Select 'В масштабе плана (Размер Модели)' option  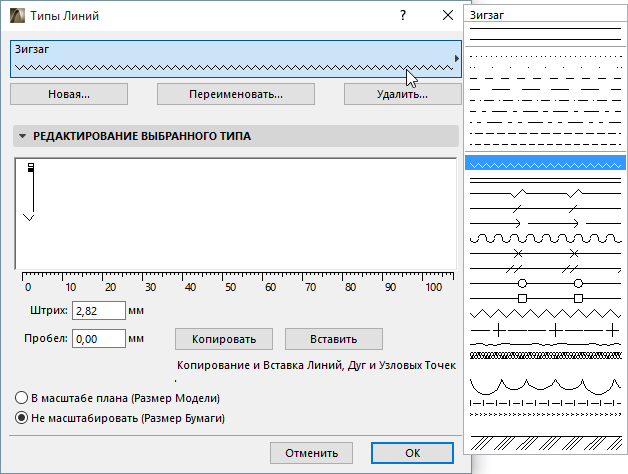21,399
